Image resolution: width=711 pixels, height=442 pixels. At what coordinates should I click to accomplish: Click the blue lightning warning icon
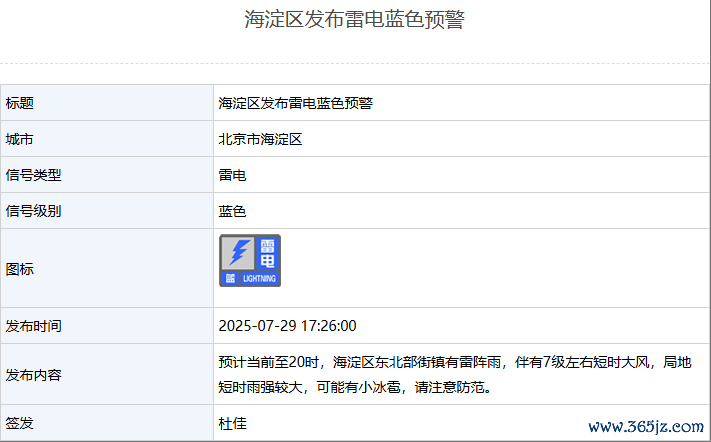(x=250, y=261)
